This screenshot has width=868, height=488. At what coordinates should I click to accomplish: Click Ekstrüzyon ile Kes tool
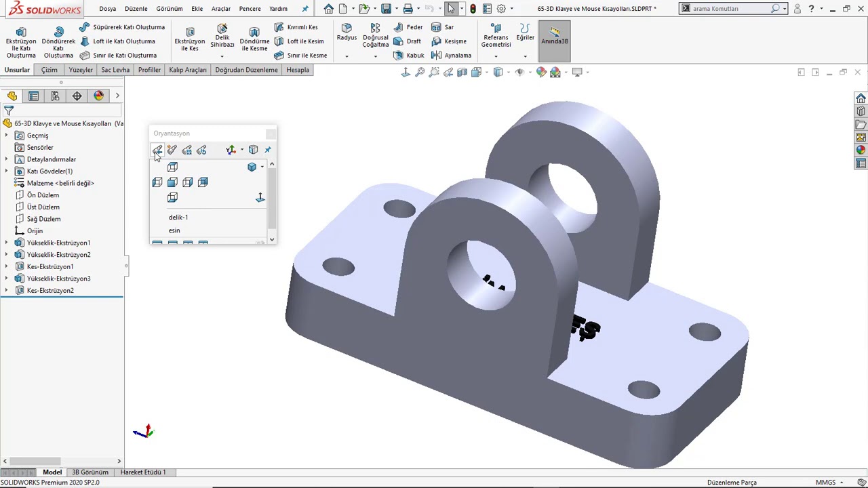[189, 39]
